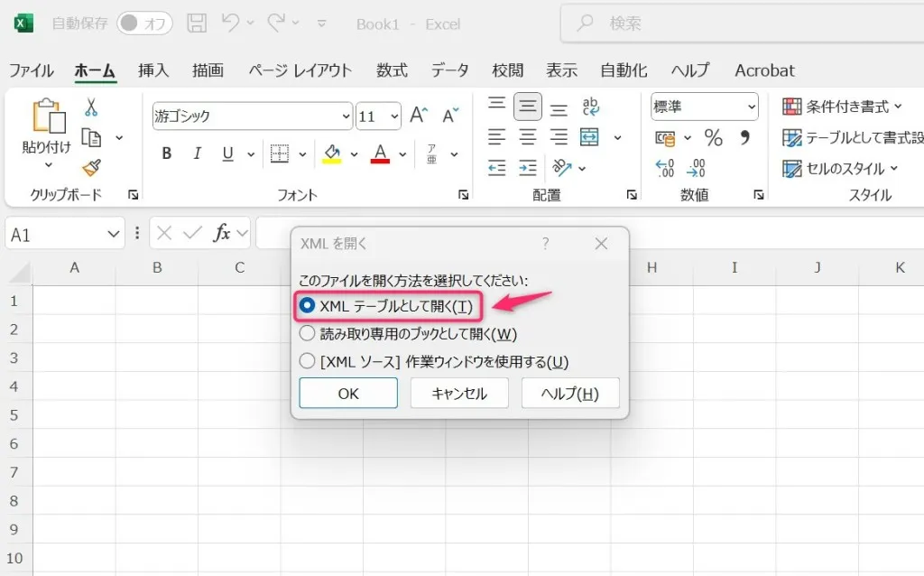Click the yellow fill color button
Viewport: 924px width, 576px height.
pyautogui.click(x=331, y=153)
